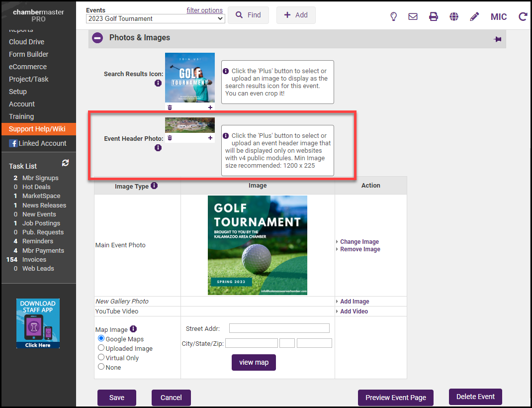The height and width of the screenshot is (408, 532).
Task: Click the globe icon in toolbar
Action: pyautogui.click(x=454, y=16)
